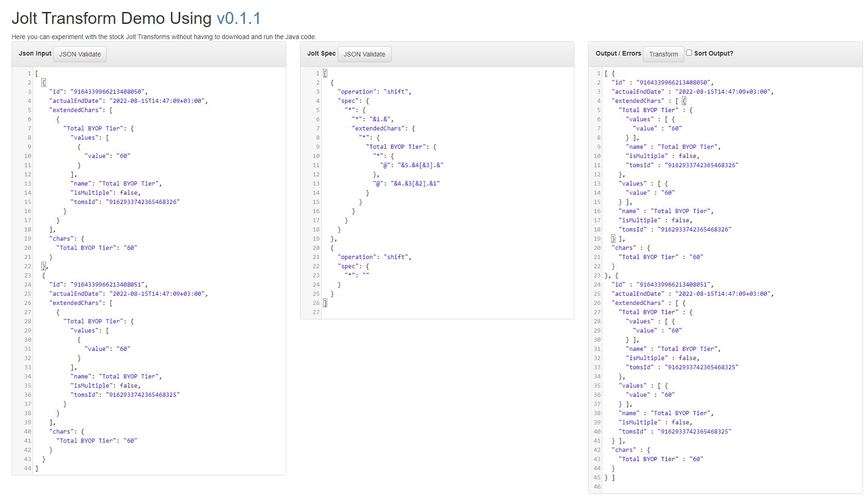Click "tomsId" on Output line 11

(640, 165)
